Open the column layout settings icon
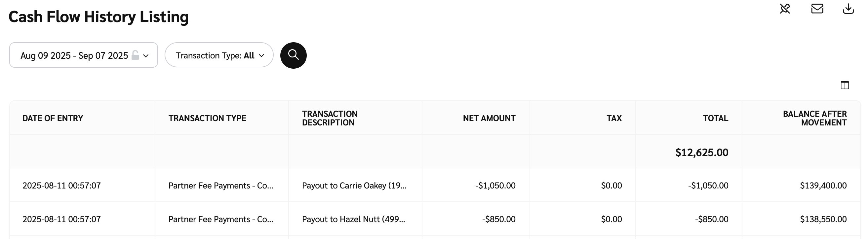Image resolution: width=868 pixels, height=239 pixels. coord(845,85)
